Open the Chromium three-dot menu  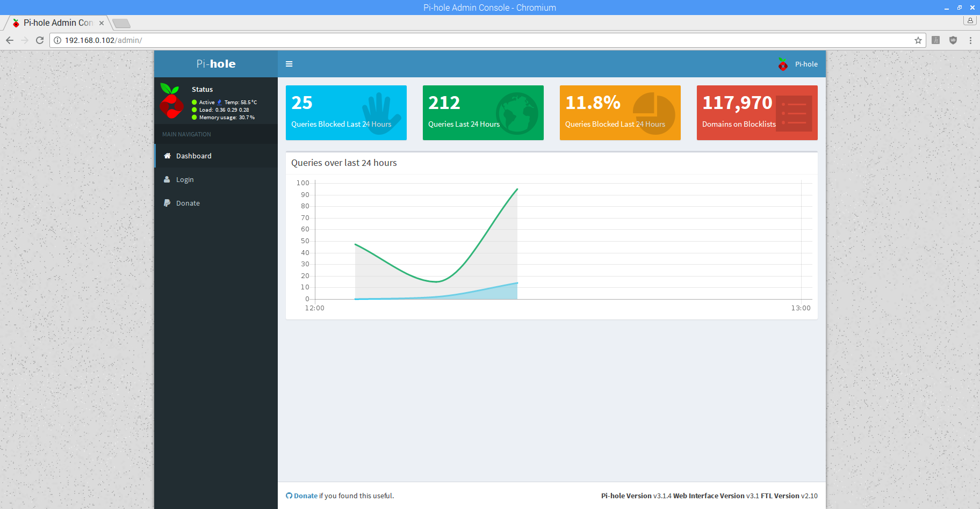tap(970, 40)
